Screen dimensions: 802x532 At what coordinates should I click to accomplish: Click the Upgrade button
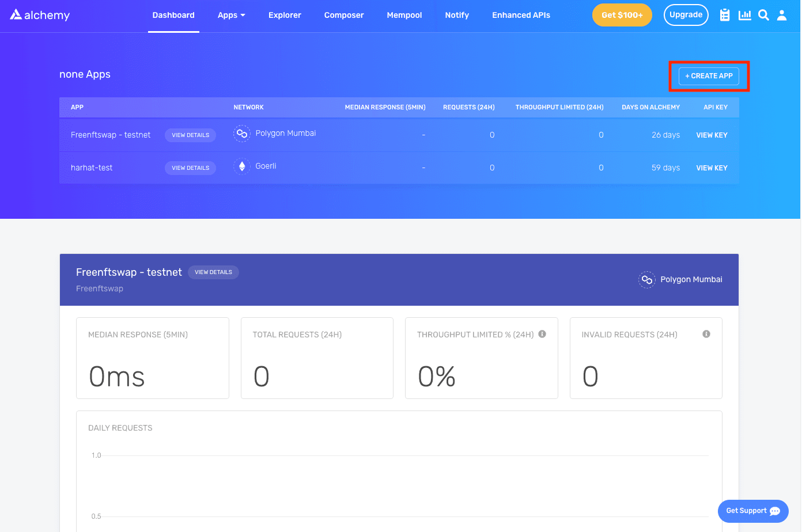tap(686, 15)
